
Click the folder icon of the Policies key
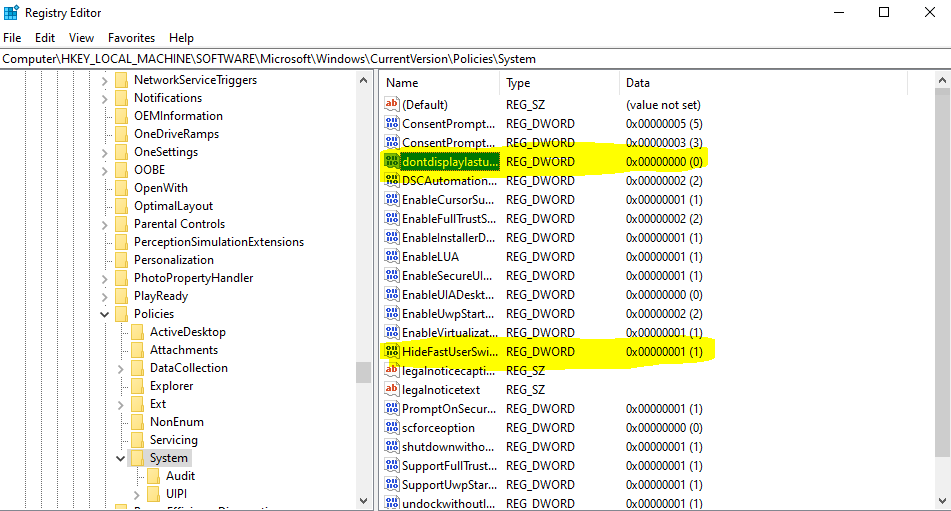coord(121,314)
